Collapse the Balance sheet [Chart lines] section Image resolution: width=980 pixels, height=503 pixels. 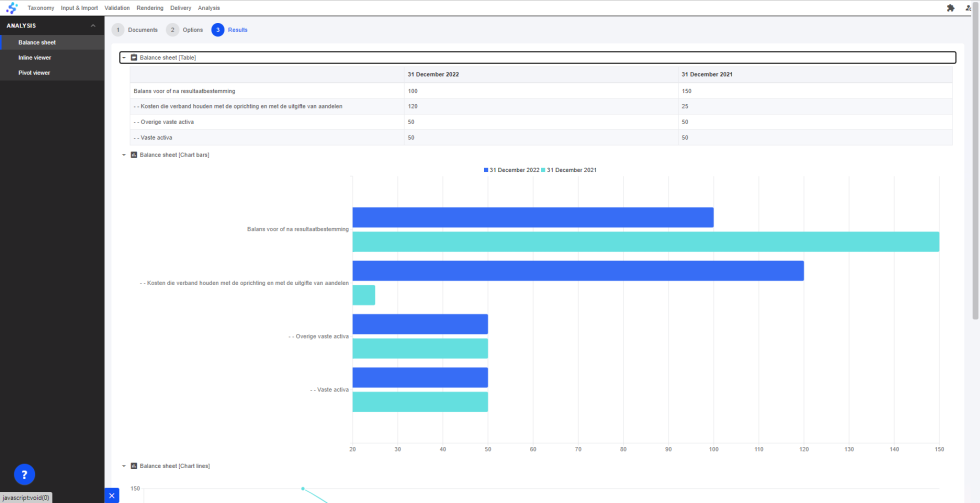(124, 466)
